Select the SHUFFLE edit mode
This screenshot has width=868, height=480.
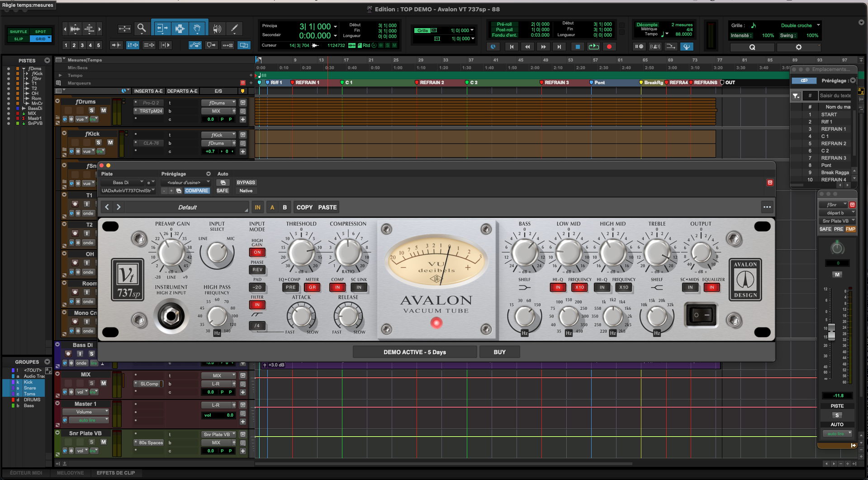[19, 32]
